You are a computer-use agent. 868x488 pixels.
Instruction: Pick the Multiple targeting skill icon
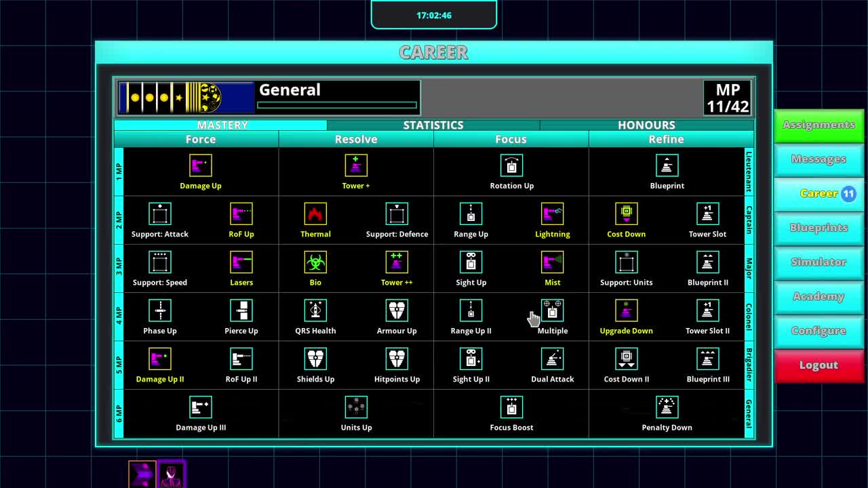552,310
